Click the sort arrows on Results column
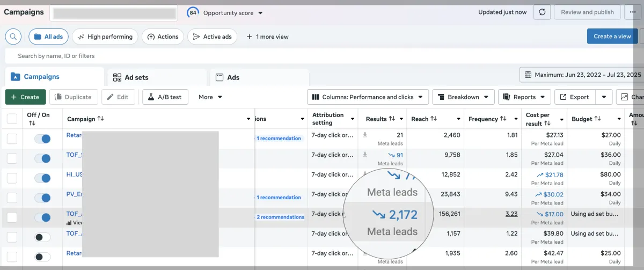 coord(392,119)
